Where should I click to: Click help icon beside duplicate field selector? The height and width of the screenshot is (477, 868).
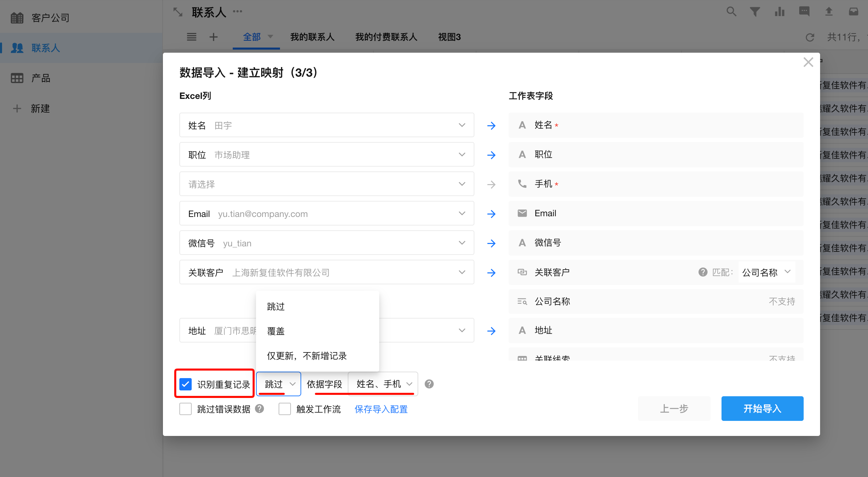pyautogui.click(x=429, y=384)
